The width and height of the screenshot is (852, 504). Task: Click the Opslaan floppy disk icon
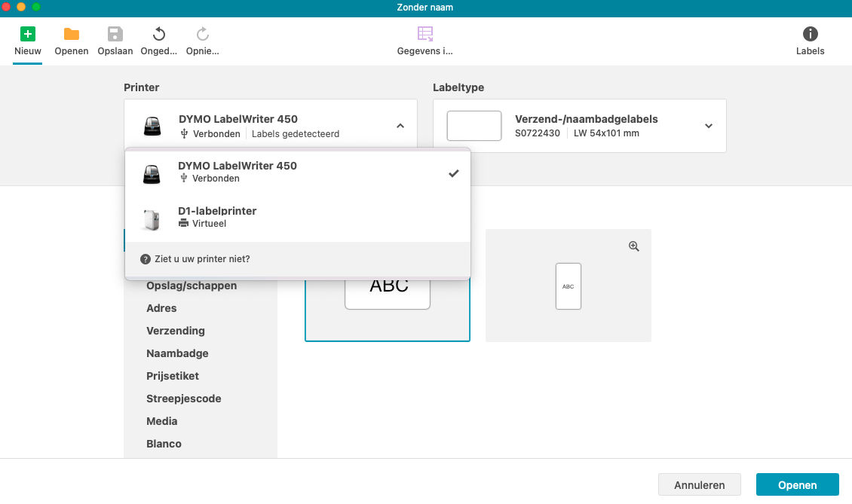115,34
